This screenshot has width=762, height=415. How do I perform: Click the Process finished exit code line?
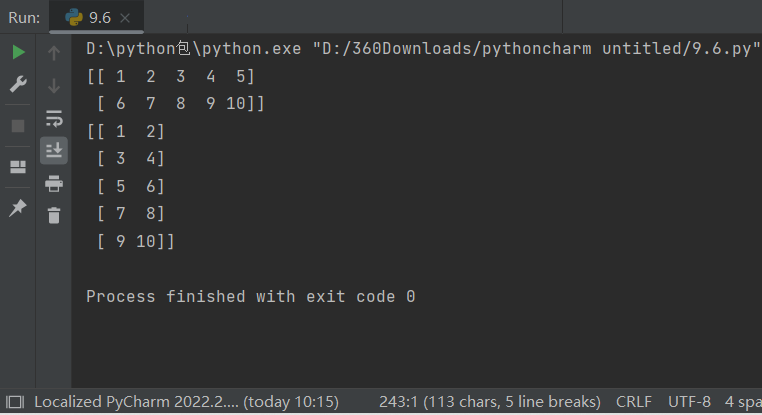pos(251,296)
